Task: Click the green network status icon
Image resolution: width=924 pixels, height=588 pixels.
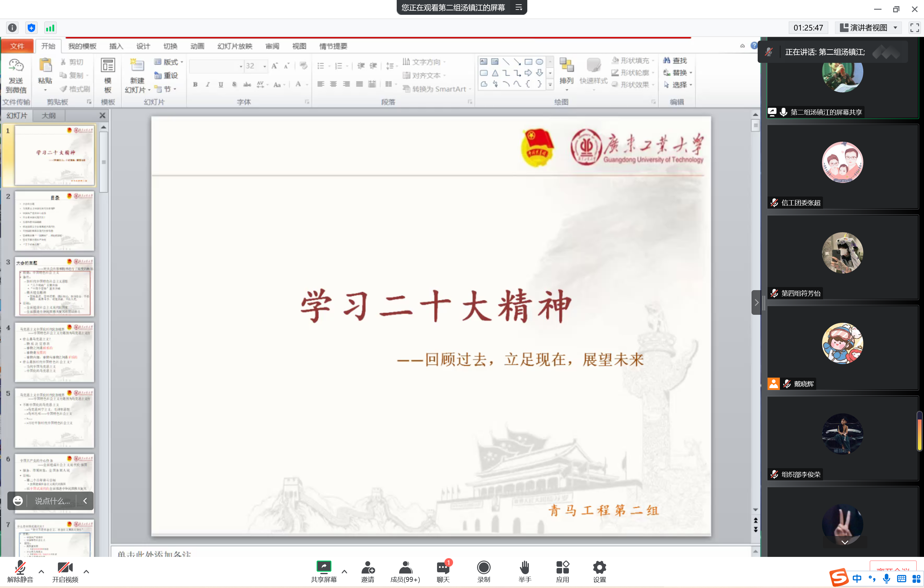Action: point(50,28)
